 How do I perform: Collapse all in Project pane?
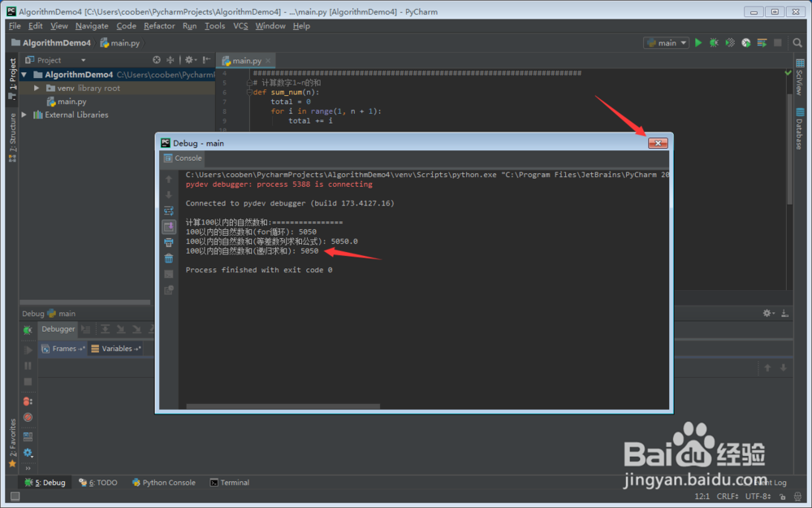click(170, 60)
